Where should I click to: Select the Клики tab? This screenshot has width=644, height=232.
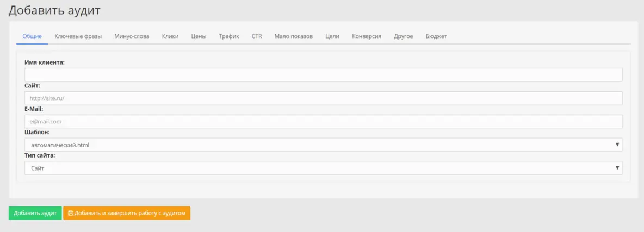(170, 36)
